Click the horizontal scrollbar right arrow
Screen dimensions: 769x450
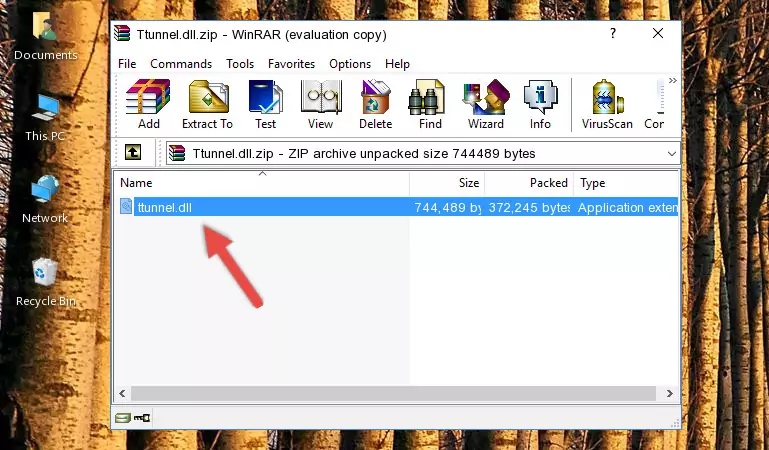tap(669, 394)
